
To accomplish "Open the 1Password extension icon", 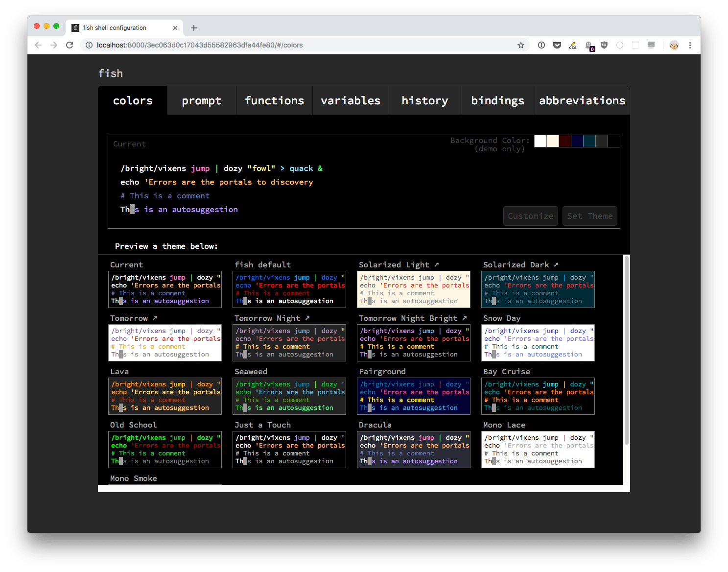I will [x=541, y=45].
